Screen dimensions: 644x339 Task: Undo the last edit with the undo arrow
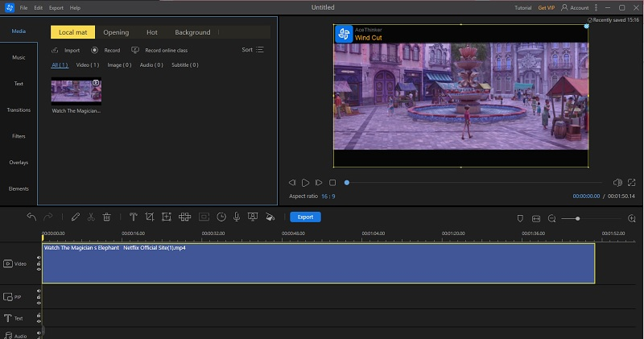coord(31,217)
